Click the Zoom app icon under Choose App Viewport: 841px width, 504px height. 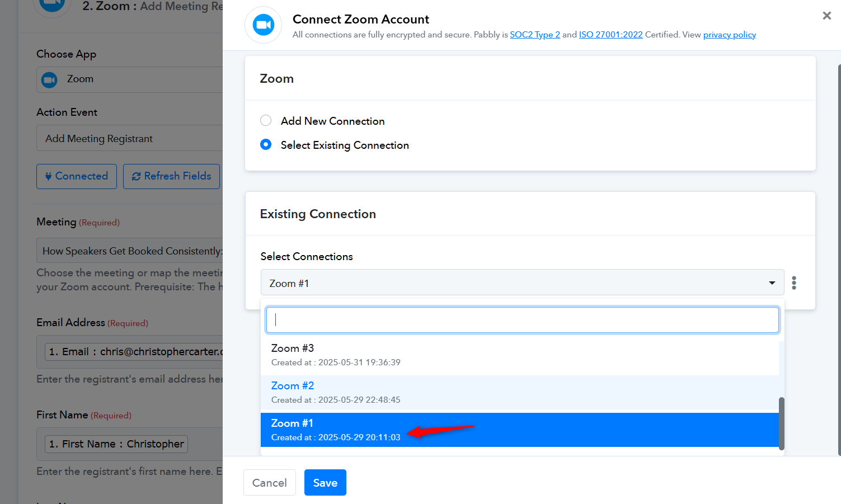coord(50,80)
